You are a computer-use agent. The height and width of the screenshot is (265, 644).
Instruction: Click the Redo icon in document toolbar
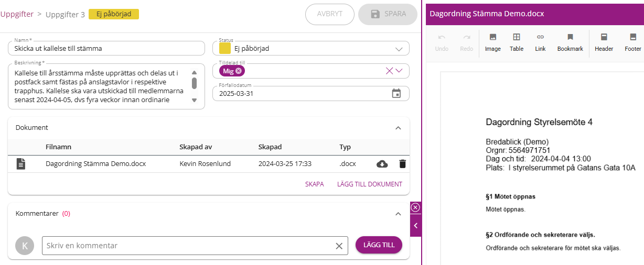coord(466,37)
